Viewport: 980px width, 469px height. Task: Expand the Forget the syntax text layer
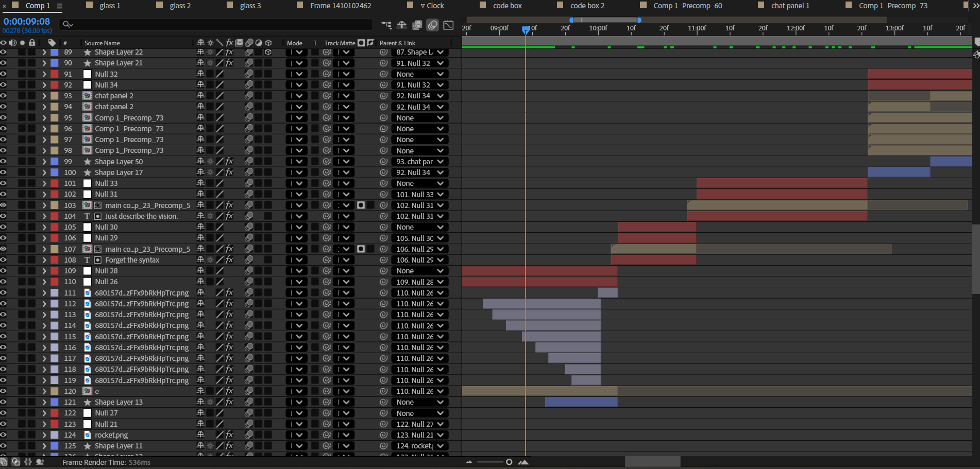[44, 260]
